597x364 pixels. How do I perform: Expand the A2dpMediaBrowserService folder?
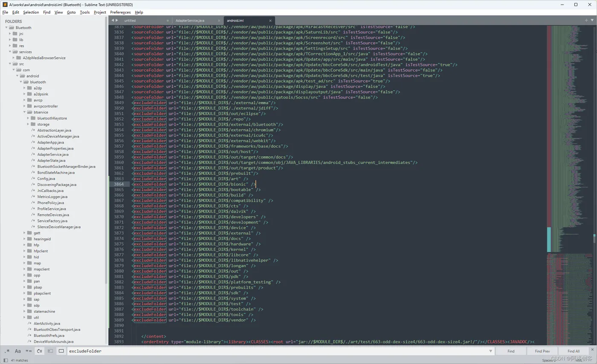14,58
